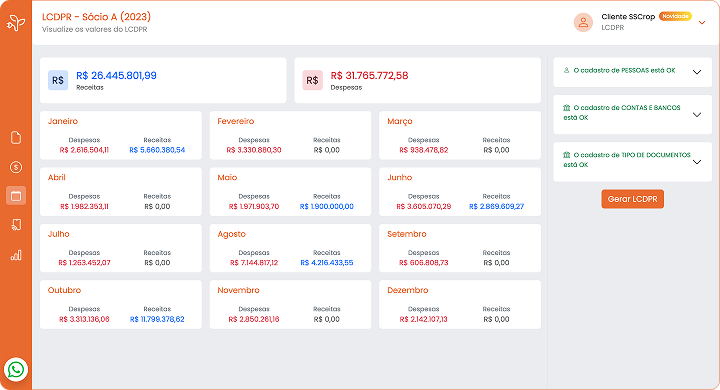The width and height of the screenshot is (720, 390).
Task: Select the calendar icon in sidebar
Action: (16, 196)
